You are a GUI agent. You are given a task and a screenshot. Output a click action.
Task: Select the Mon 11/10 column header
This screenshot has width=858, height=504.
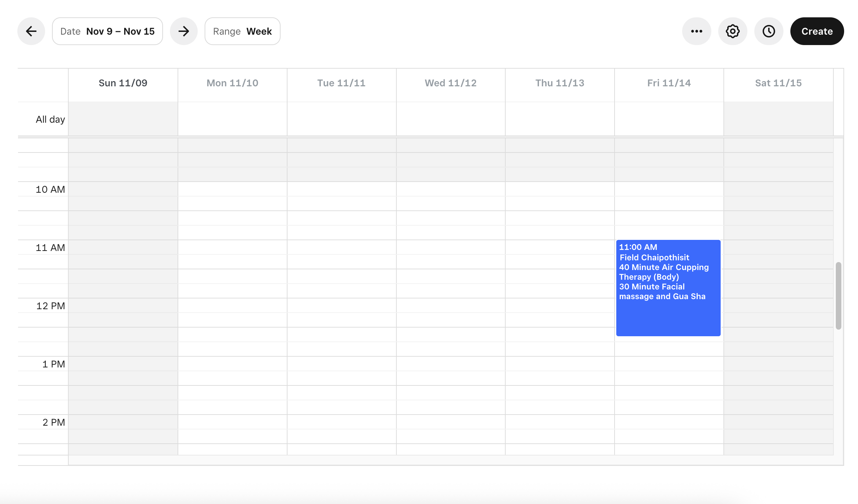pos(232,83)
